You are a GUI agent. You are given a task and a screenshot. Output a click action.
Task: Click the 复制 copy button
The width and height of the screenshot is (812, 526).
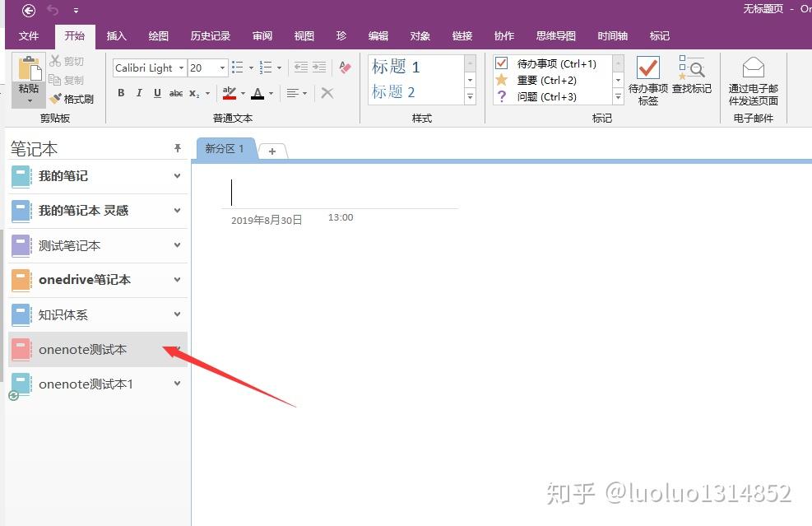(67, 80)
